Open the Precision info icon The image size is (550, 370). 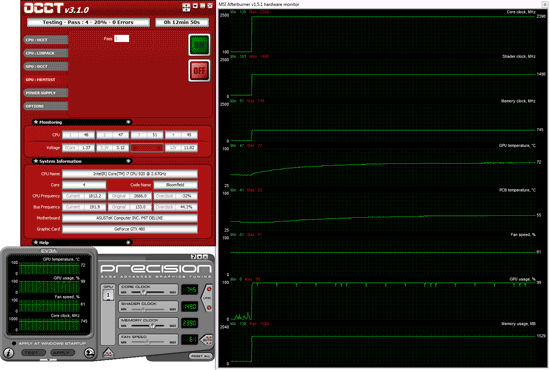(x=9, y=352)
